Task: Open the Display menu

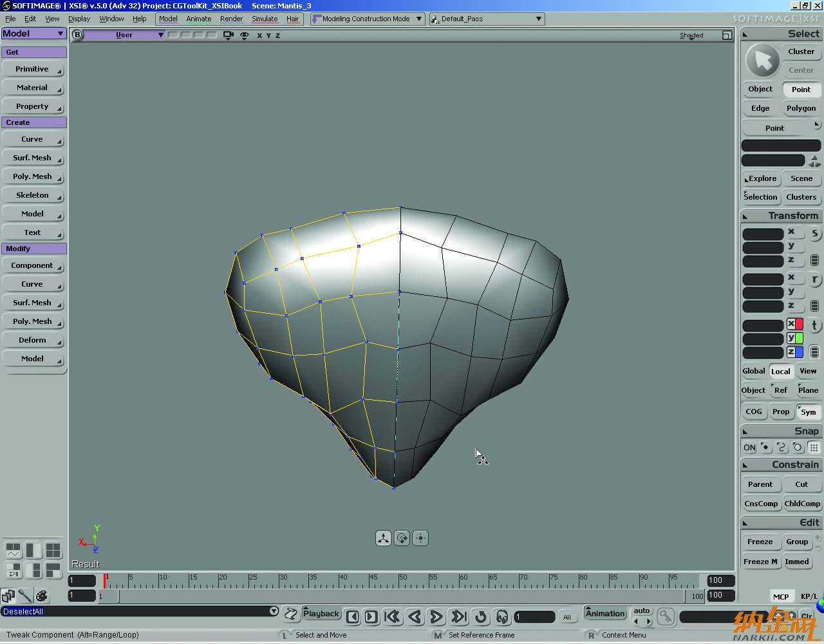Action: coord(79,19)
